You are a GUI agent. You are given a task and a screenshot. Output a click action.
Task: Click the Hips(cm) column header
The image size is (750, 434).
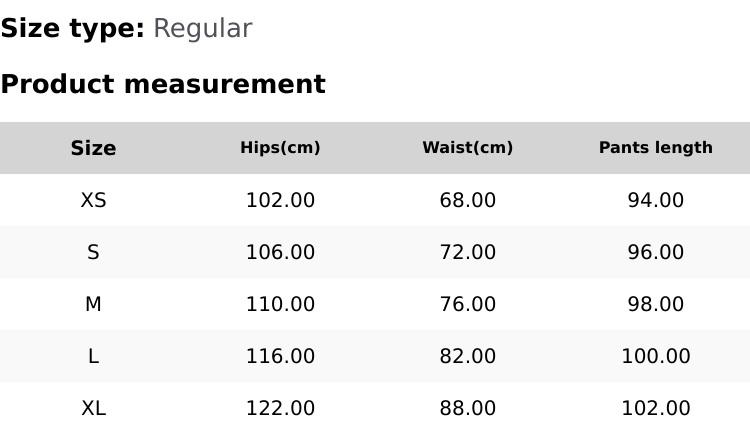pos(280,148)
